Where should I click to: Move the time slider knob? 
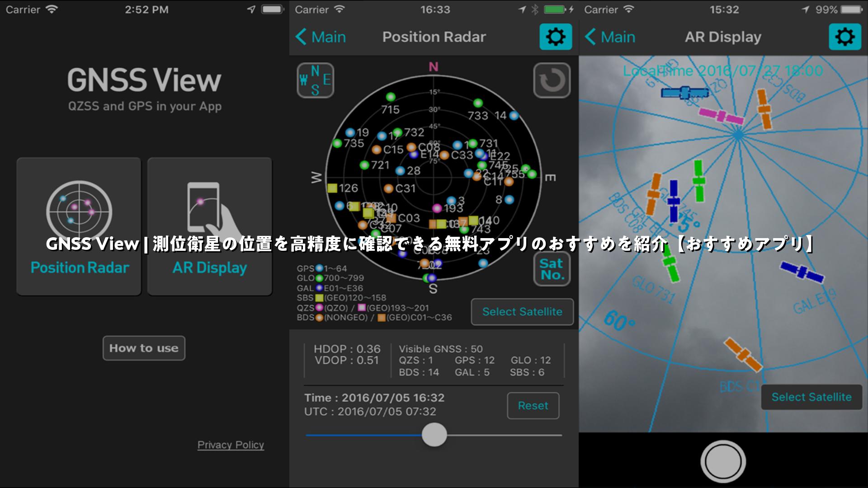[x=434, y=435]
